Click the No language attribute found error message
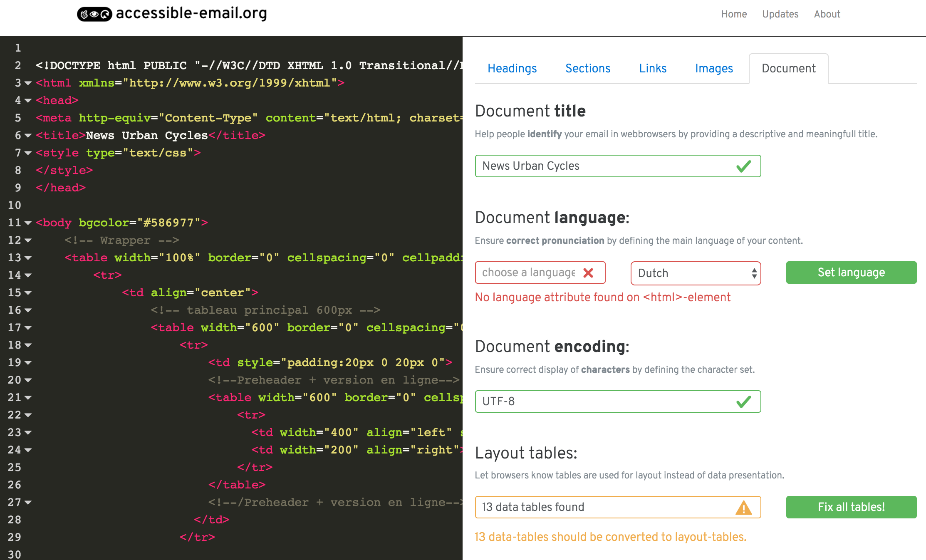This screenshot has width=926, height=560. tap(603, 297)
